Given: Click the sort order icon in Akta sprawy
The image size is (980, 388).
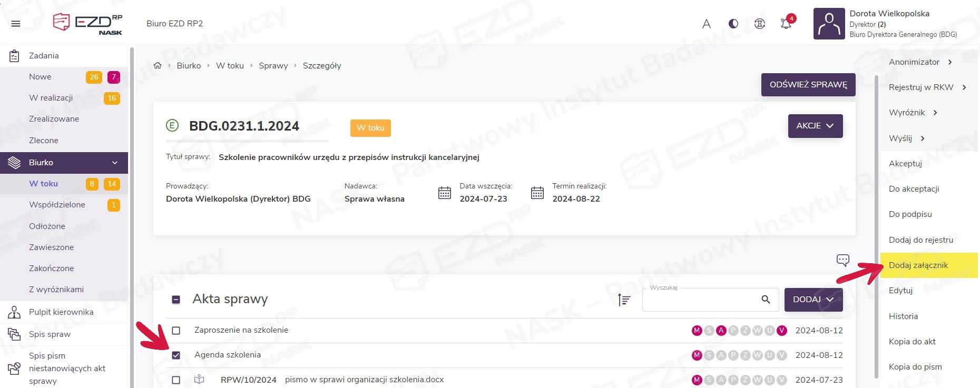Looking at the screenshot, I should point(624,300).
